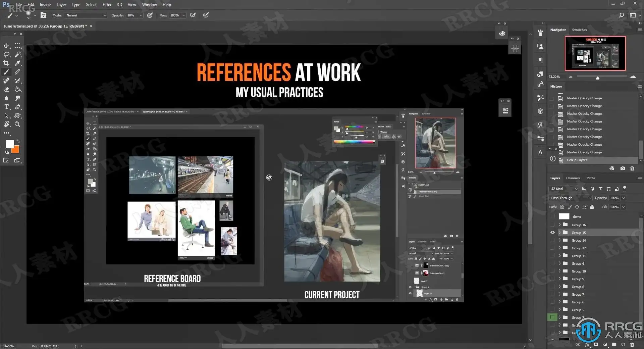Zoom out using the Navigator small mountains button

(x=571, y=77)
